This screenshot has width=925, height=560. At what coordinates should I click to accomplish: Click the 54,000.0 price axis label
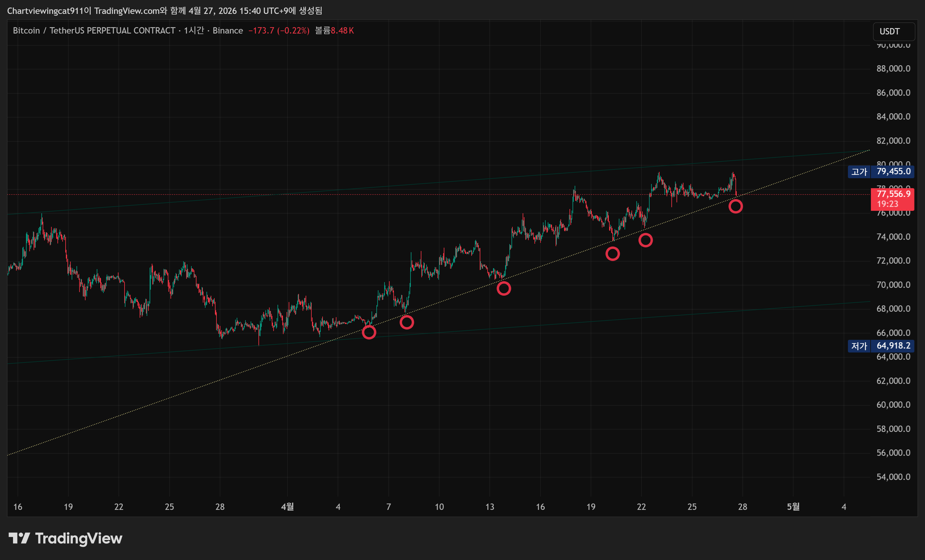click(x=893, y=477)
